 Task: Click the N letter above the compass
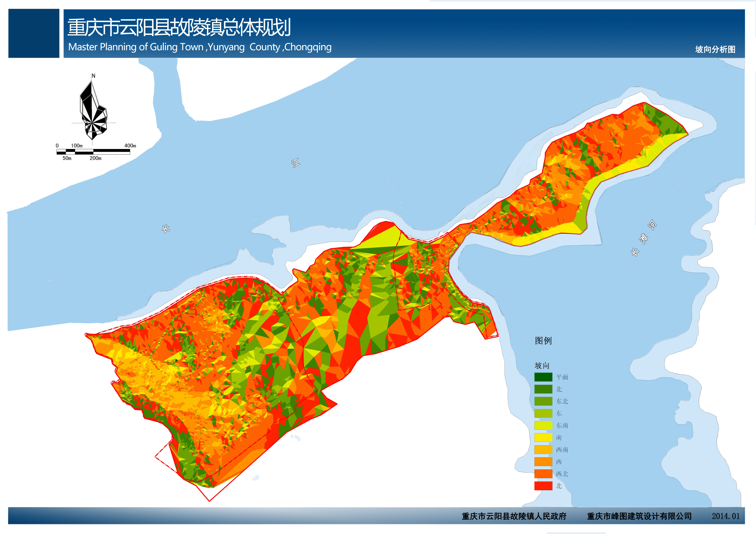(93, 76)
